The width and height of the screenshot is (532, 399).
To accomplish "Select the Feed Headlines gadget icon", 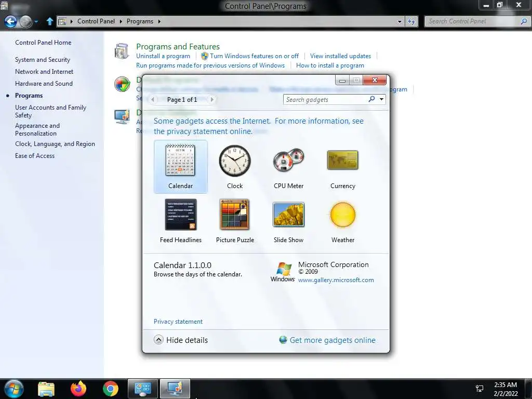I will click(x=180, y=215).
